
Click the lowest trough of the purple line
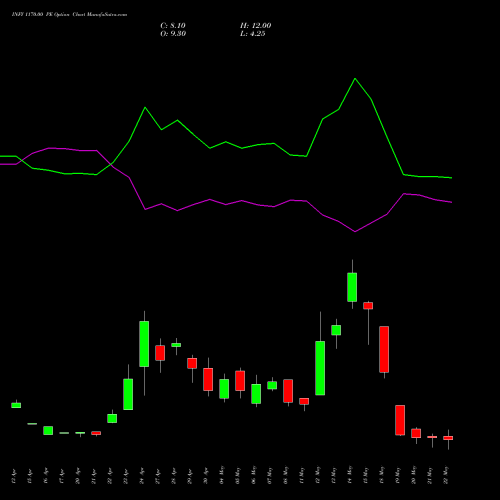355,232
